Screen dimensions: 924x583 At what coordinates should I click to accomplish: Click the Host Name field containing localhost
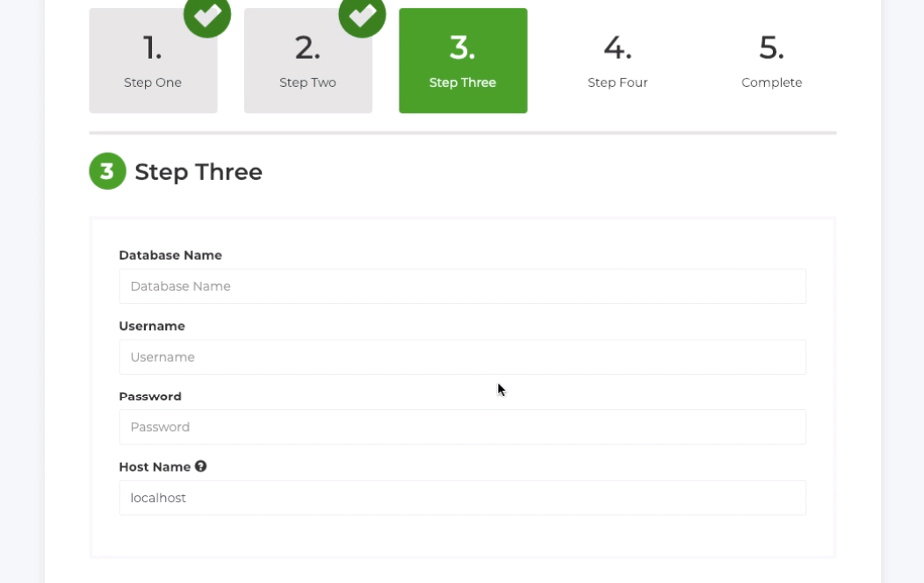click(x=462, y=498)
